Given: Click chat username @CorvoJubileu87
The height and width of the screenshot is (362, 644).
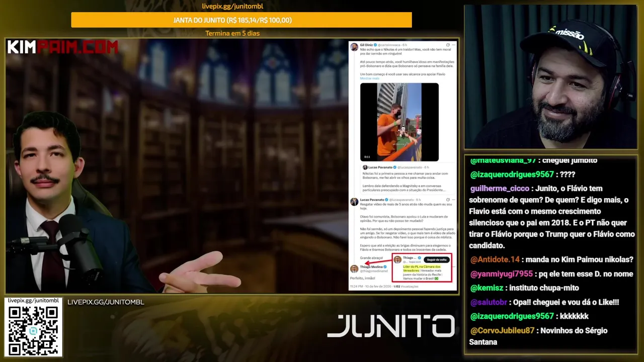Looking at the screenshot, I should coord(503,330).
